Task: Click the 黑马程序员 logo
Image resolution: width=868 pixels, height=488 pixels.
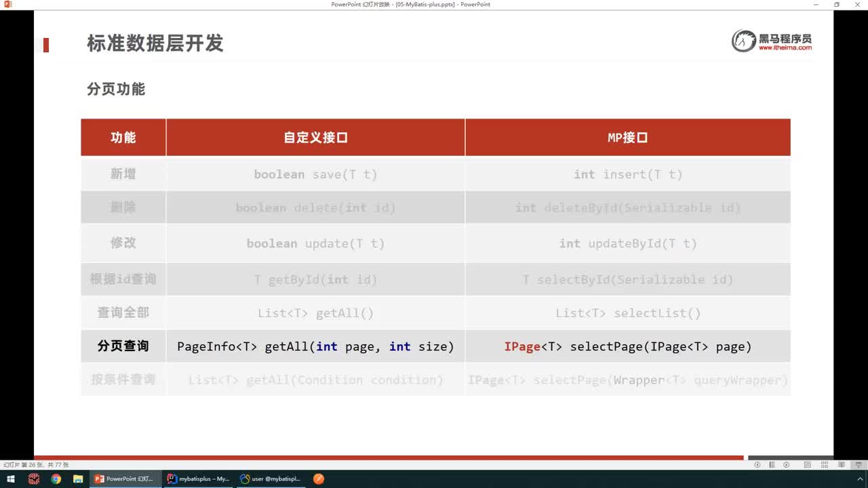Action: [x=772, y=41]
